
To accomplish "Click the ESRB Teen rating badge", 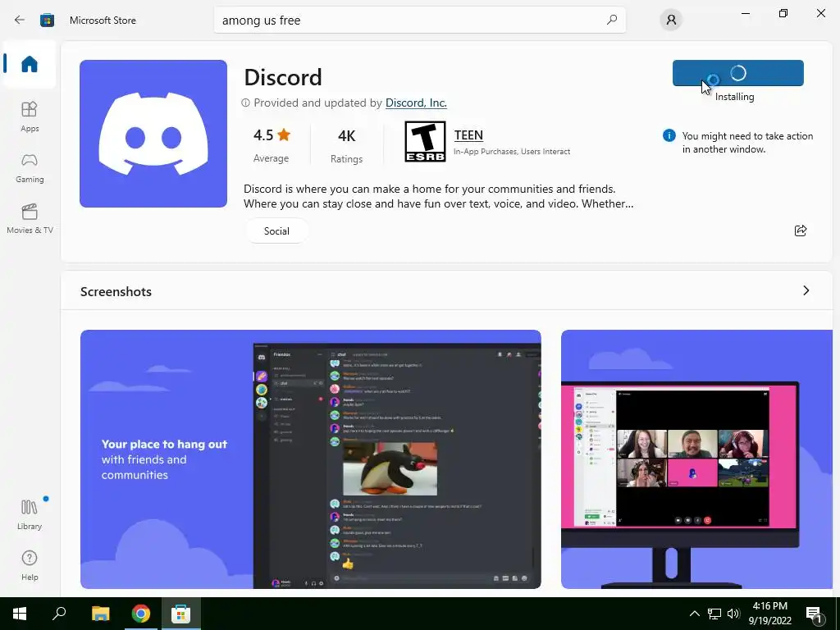I will point(425,141).
